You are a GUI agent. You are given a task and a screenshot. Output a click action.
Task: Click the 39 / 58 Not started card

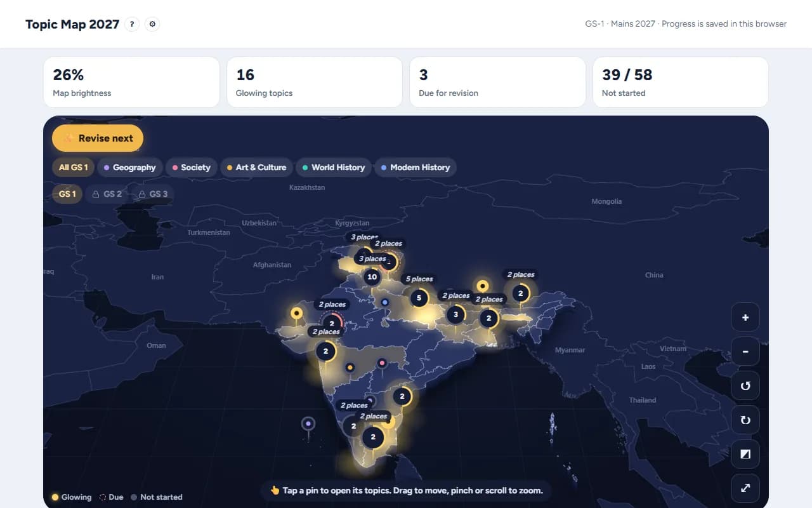(681, 82)
